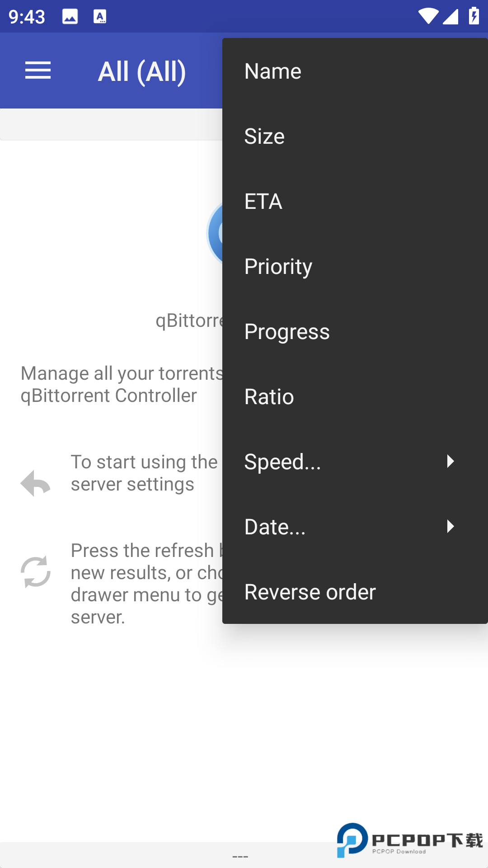Tap the reply arrow icon
Image resolution: width=488 pixels, height=868 pixels.
[x=35, y=483]
